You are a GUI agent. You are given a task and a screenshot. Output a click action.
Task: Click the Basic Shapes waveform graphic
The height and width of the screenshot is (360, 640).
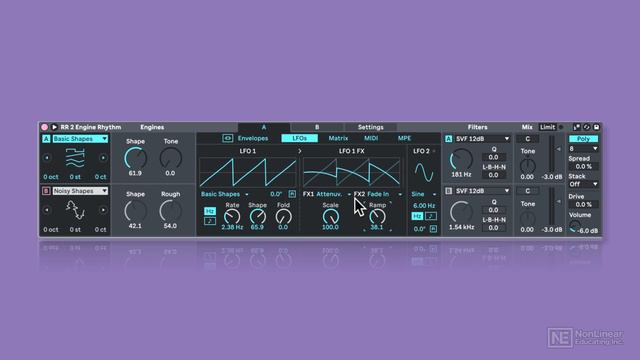(x=75, y=158)
